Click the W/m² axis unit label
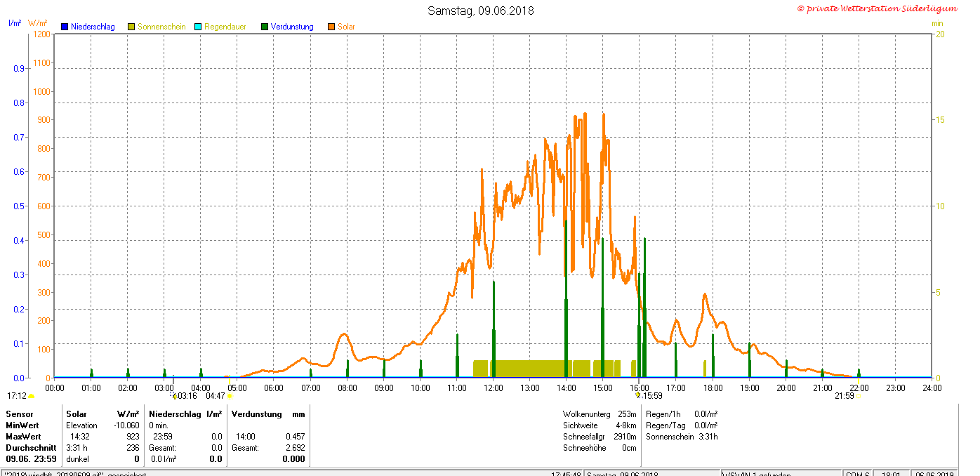This screenshot has width=980, height=476. (x=37, y=23)
